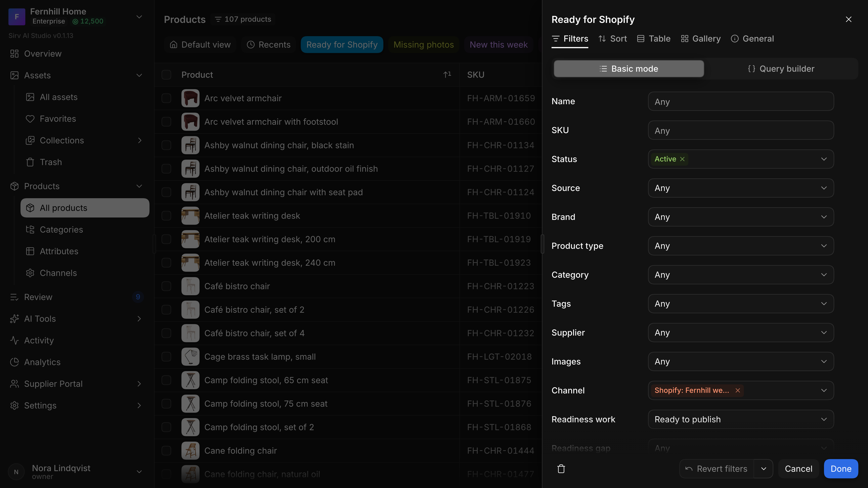Screen dimensions: 868x488
Task: Toggle select-all checkbox in Product header
Action: [x=166, y=75]
